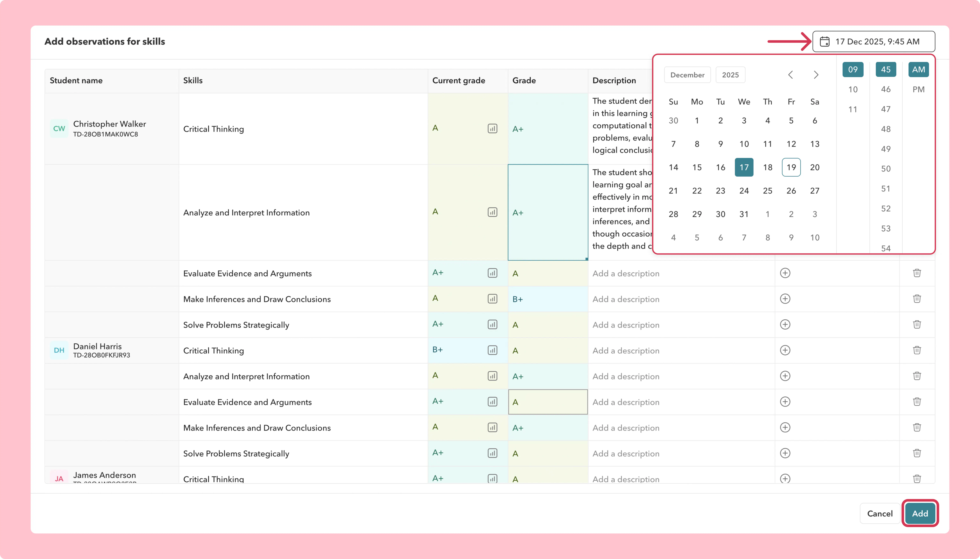The height and width of the screenshot is (559, 980).
Task: Open grade history chart for Christopher Walker's Critical Thinking
Action: click(493, 129)
